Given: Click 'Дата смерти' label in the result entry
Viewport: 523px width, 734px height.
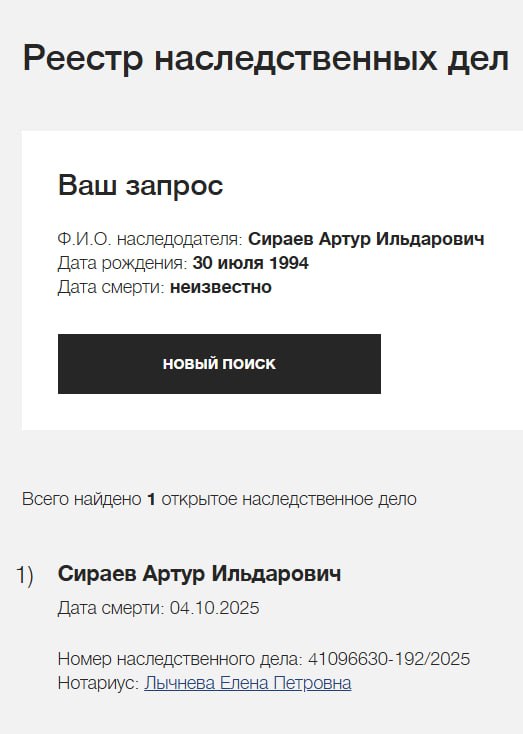Looking at the screenshot, I should click(111, 608).
